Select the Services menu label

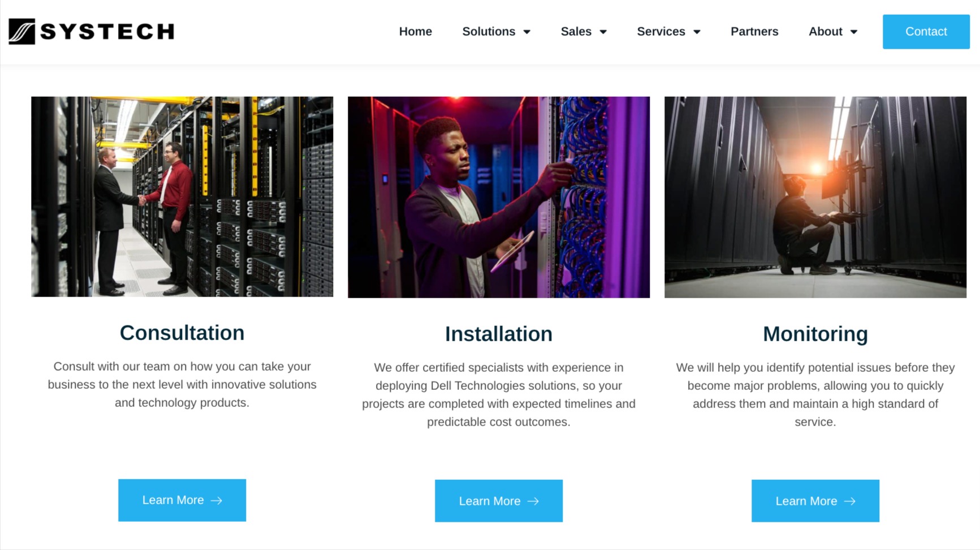pos(660,32)
